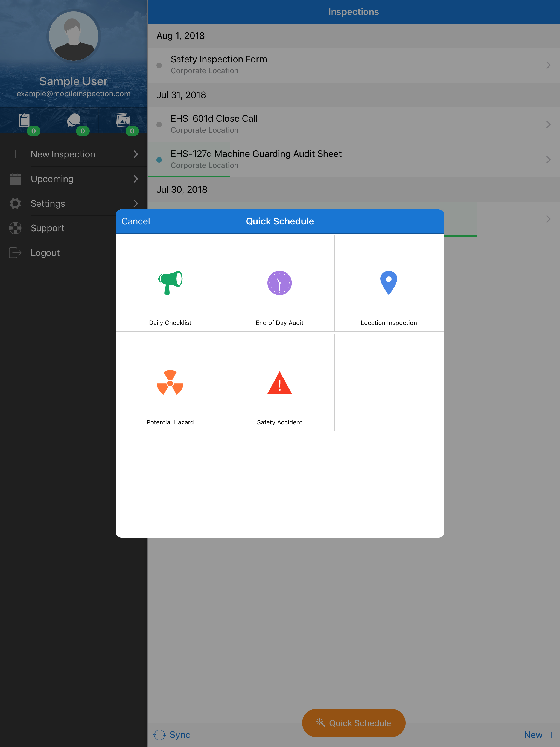This screenshot has width=560, height=747.
Task: Open Safety Inspection Form row chevron
Action: (548, 65)
